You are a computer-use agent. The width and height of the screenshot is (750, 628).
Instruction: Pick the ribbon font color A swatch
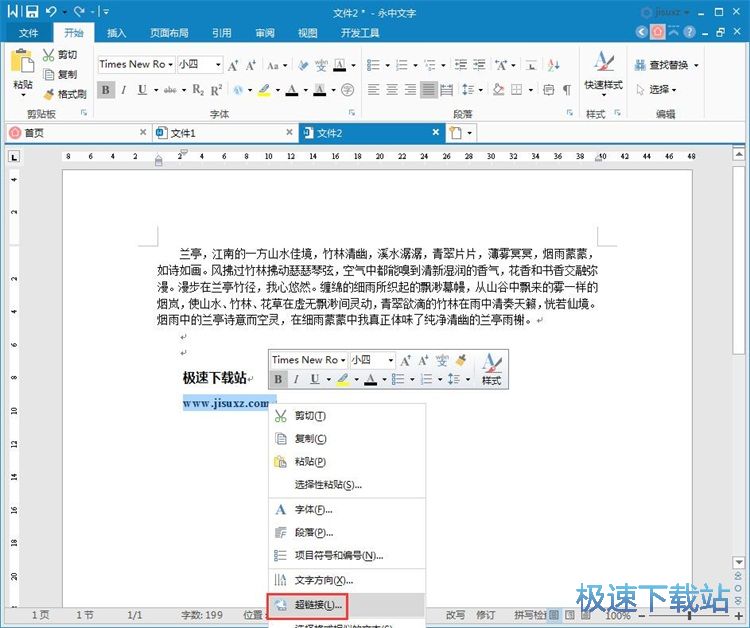tap(292, 89)
